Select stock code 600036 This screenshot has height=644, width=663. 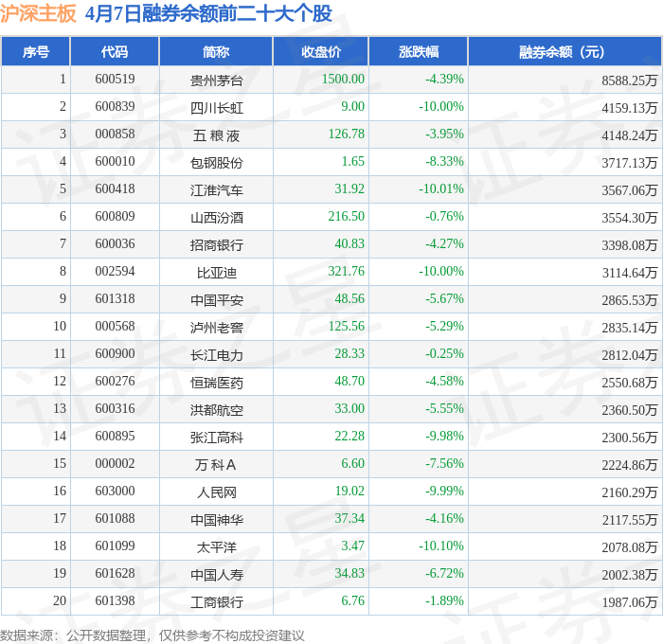point(115,243)
